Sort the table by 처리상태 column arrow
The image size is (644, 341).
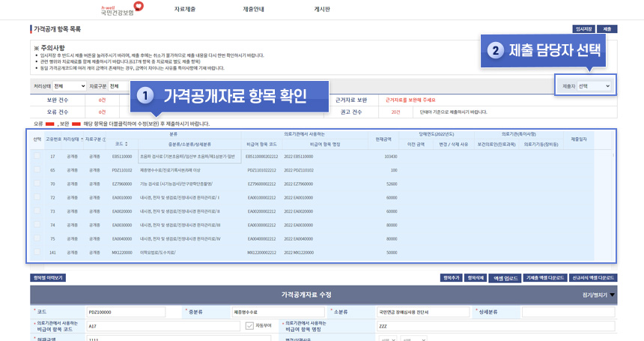[82, 139]
